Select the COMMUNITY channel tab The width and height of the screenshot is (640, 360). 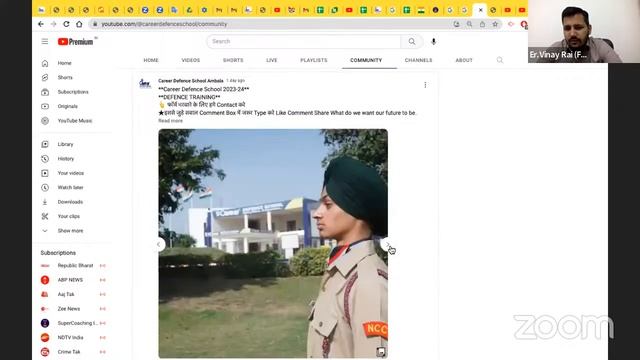[x=366, y=60]
